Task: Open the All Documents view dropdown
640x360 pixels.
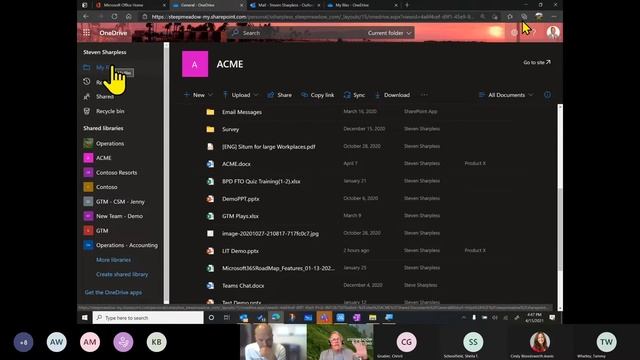Action: [506, 95]
